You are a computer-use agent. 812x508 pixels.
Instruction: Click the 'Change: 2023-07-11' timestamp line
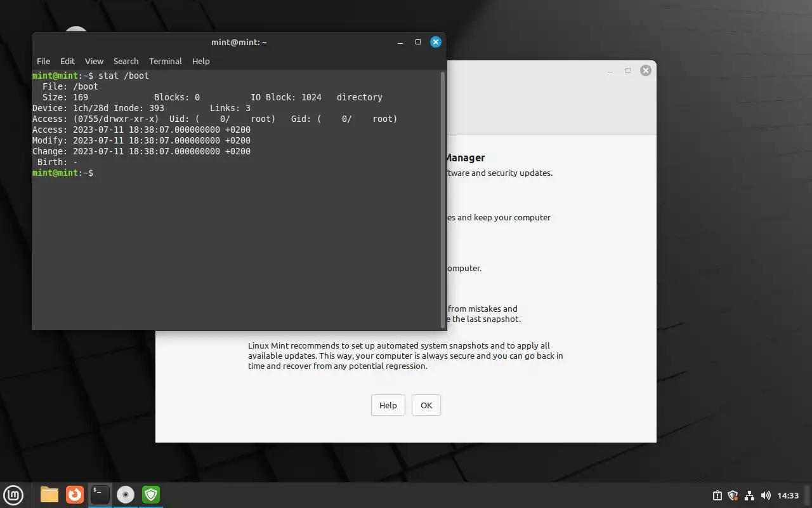pyautogui.click(x=141, y=151)
